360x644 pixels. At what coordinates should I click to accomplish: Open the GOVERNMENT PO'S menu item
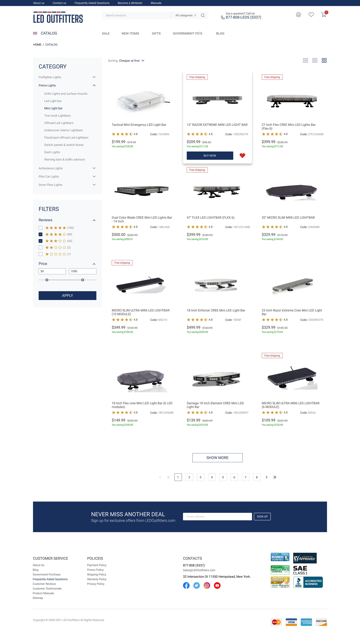point(187,33)
